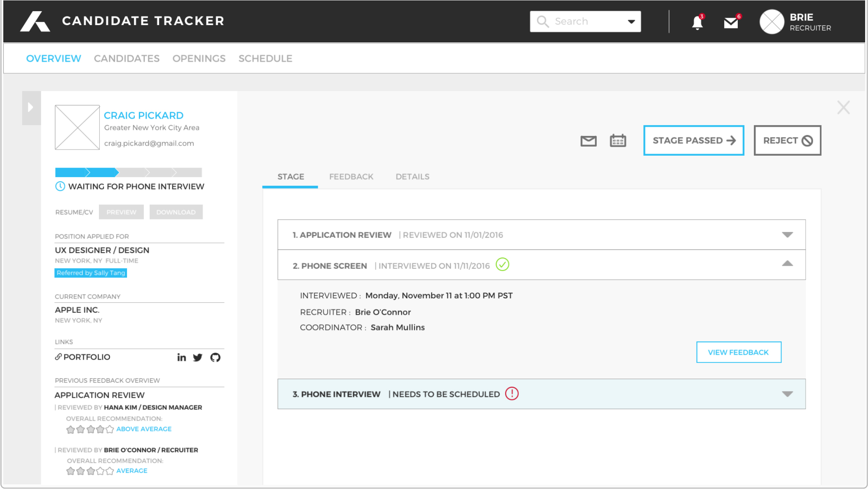868x489 pixels.
Task: Go to the Openings nav tab
Action: [x=199, y=58]
